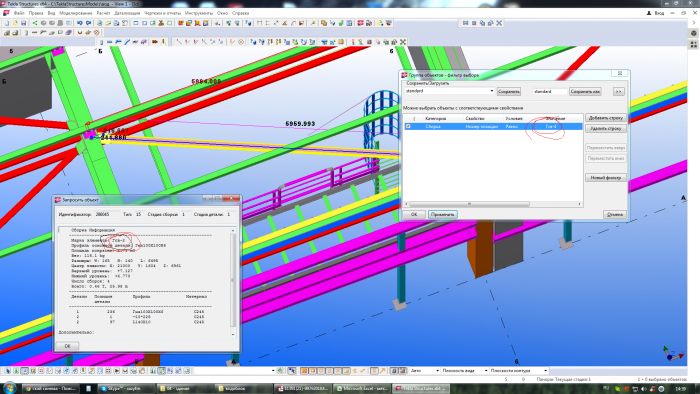Click the New model icon in toolbar
This screenshot has height=394, width=700.
7,23
